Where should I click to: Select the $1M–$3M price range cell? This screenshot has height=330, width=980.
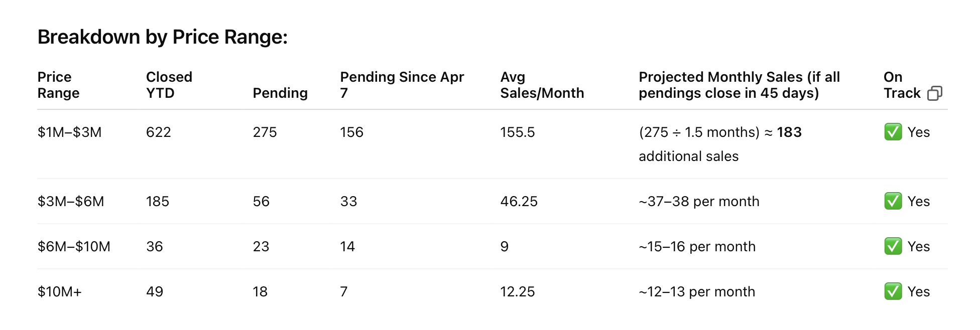[70, 132]
